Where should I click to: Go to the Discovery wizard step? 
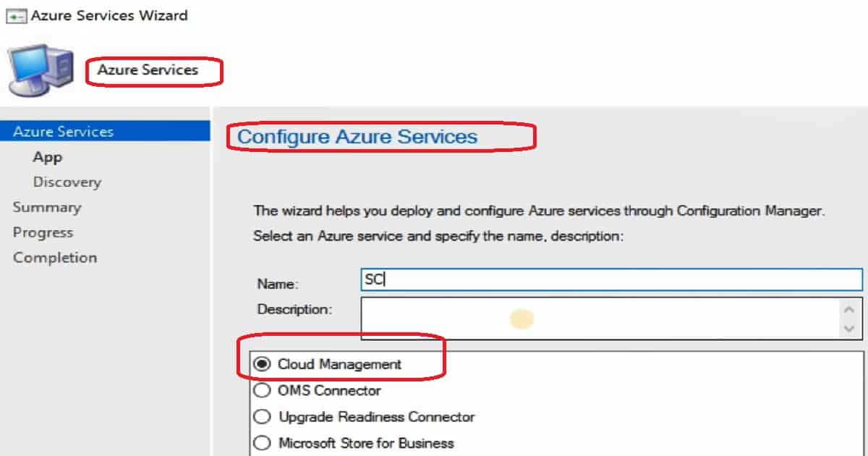tap(67, 182)
